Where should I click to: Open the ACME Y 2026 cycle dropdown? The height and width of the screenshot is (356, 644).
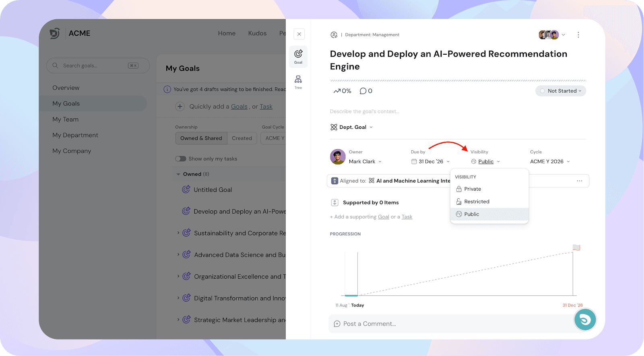click(x=550, y=162)
